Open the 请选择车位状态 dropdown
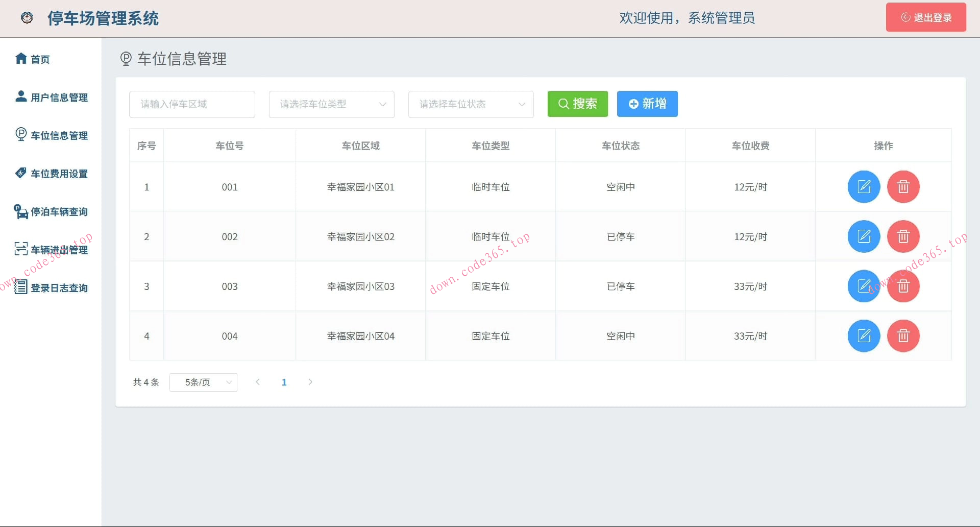 [471, 104]
